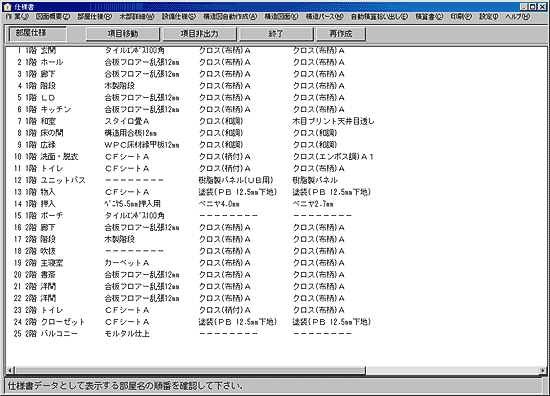The height and width of the screenshot is (396, 550).
Task: Select row 10 1階 洗面・脱衣
Action: coord(193,157)
